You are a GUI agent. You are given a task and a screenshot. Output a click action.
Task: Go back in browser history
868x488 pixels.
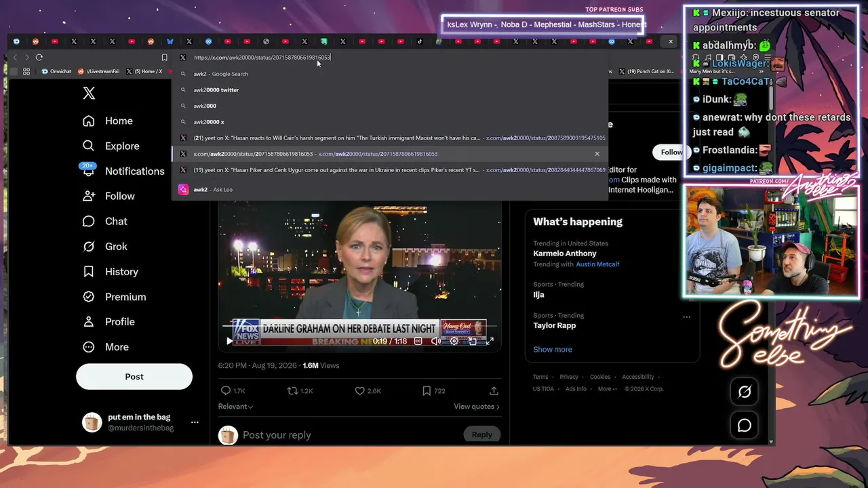point(15,58)
